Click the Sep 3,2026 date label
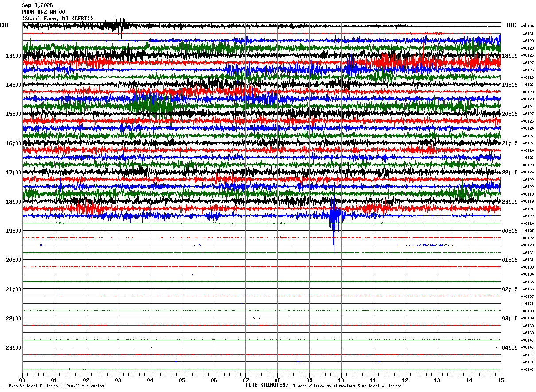Image resolution: width=536 pixels, height=392 pixels. click(x=37, y=5)
